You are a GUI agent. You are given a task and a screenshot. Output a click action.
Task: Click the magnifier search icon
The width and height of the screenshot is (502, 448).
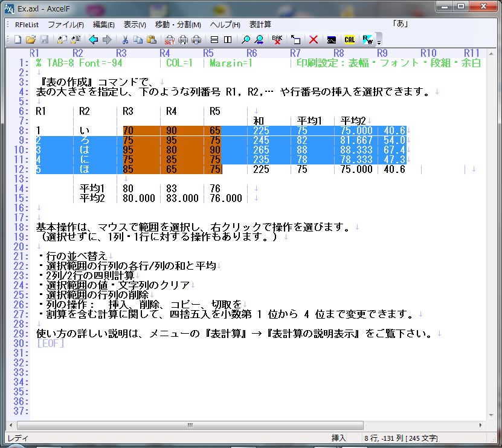(245, 40)
